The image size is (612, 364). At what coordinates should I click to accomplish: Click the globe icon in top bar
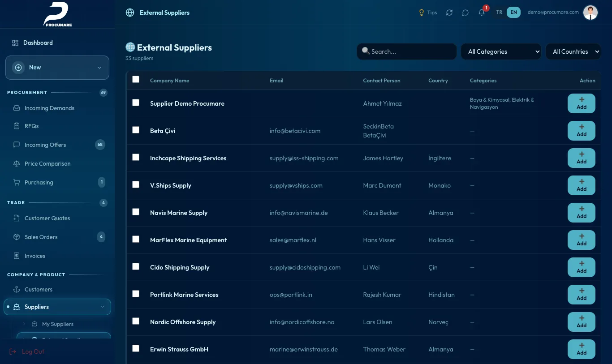(130, 13)
